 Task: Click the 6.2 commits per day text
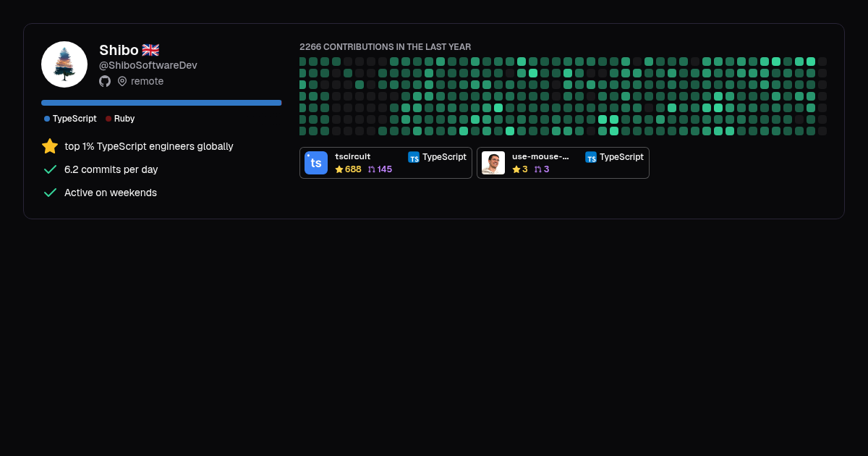coord(111,169)
